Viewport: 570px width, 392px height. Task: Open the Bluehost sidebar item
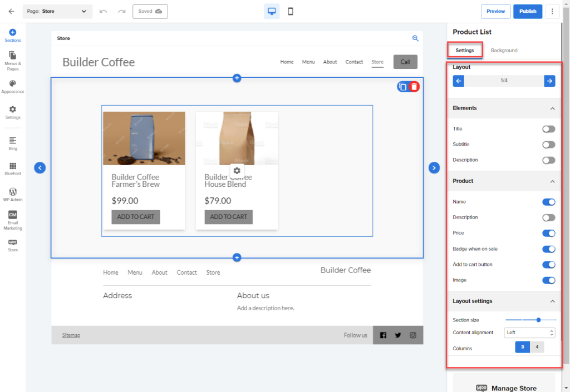13,169
